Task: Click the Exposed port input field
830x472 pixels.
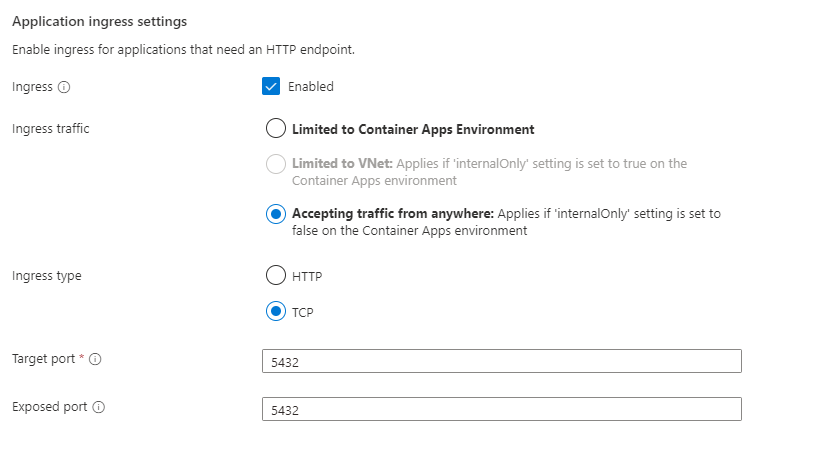Action: point(501,409)
